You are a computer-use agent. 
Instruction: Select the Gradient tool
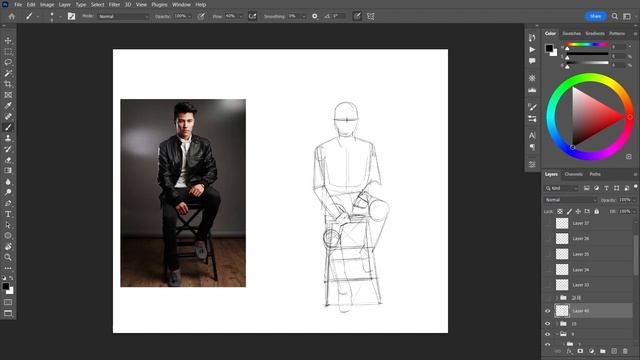pyautogui.click(x=8, y=171)
